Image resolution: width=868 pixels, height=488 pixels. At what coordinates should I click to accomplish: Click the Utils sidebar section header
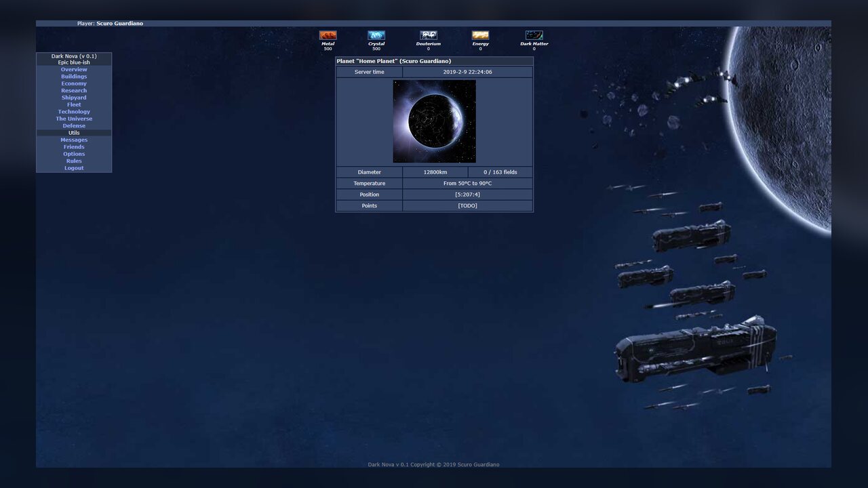point(74,133)
